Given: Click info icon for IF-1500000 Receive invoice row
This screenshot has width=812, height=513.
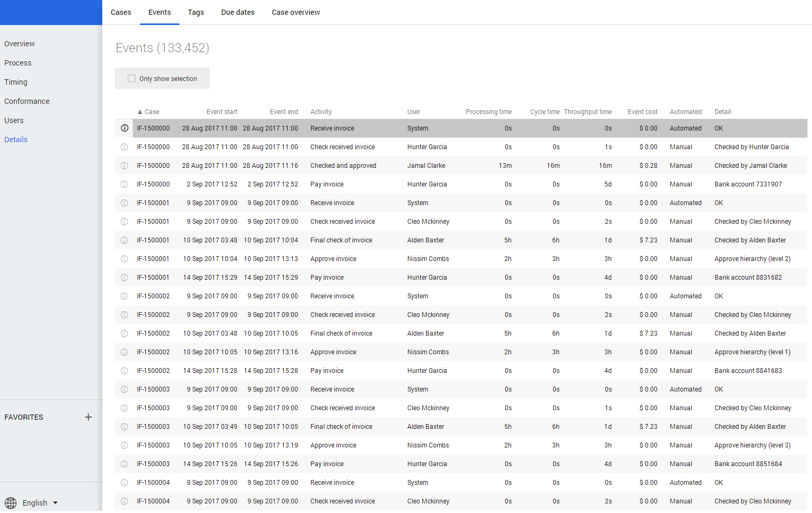Looking at the screenshot, I should tap(124, 128).
